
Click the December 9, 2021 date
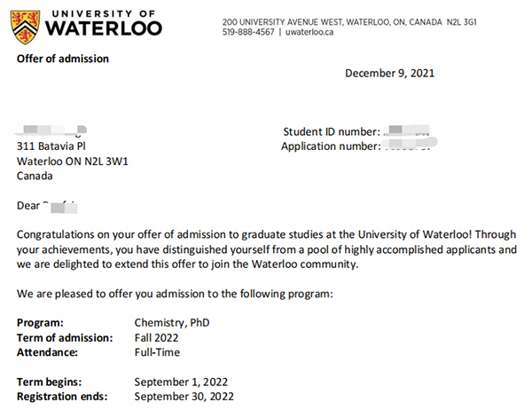click(x=389, y=73)
